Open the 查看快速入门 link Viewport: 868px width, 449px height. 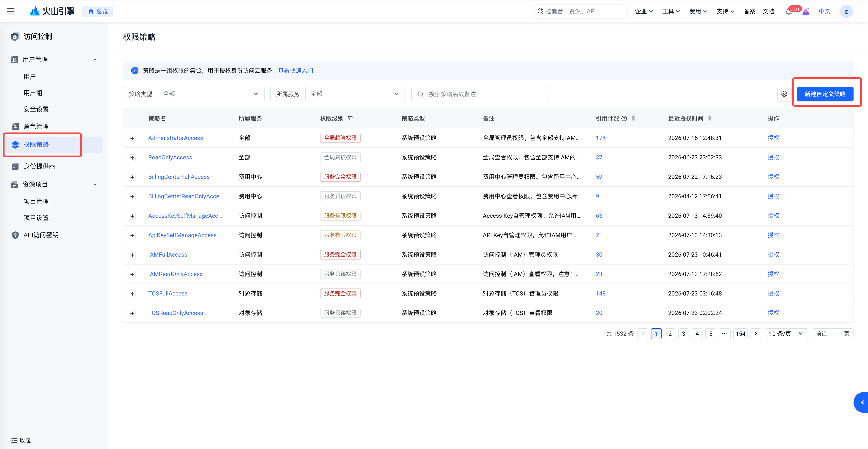click(295, 71)
